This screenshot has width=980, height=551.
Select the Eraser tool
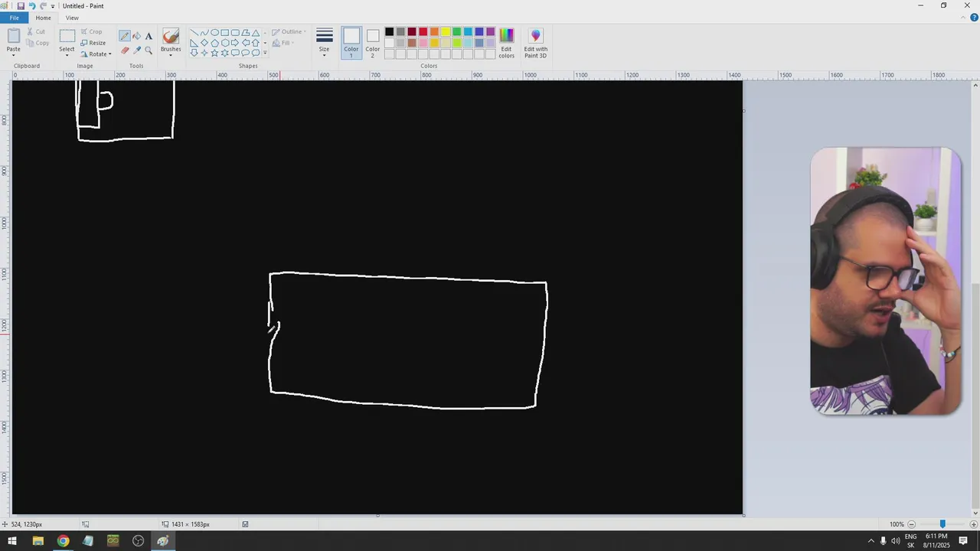coord(125,51)
